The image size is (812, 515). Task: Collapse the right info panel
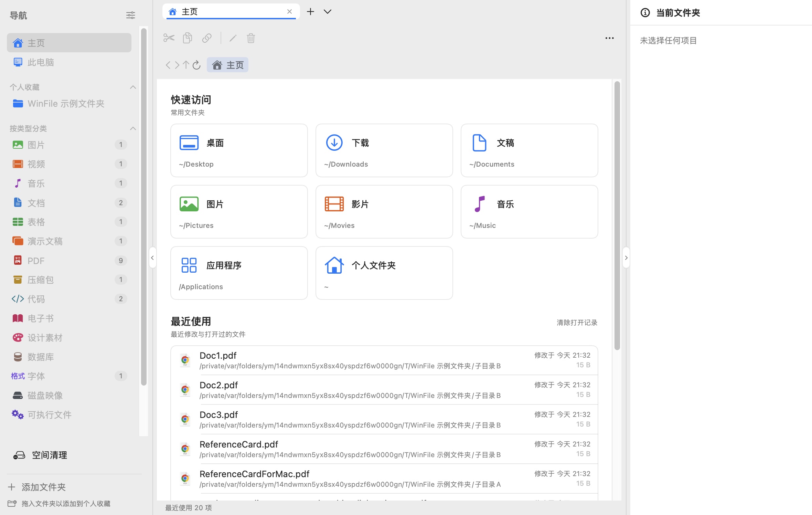[x=626, y=258]
